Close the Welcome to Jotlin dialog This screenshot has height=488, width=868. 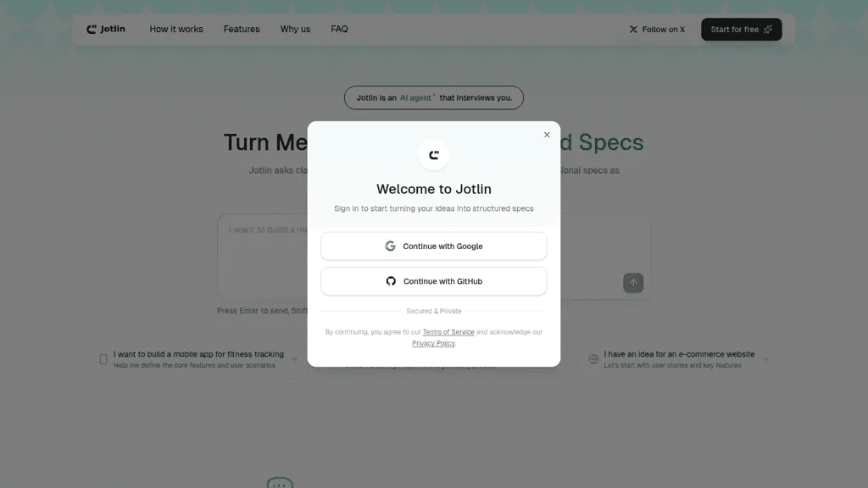[547, 135]
